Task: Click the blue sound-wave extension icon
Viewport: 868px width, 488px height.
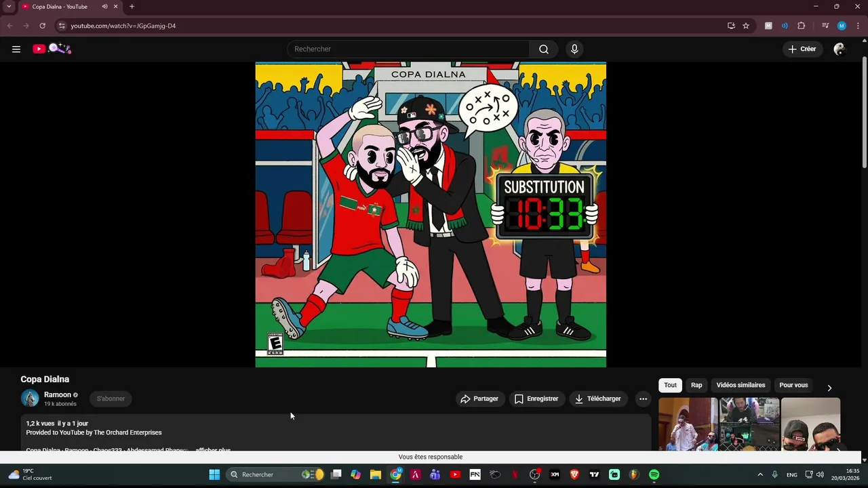Action: click(x=785, y=26)
